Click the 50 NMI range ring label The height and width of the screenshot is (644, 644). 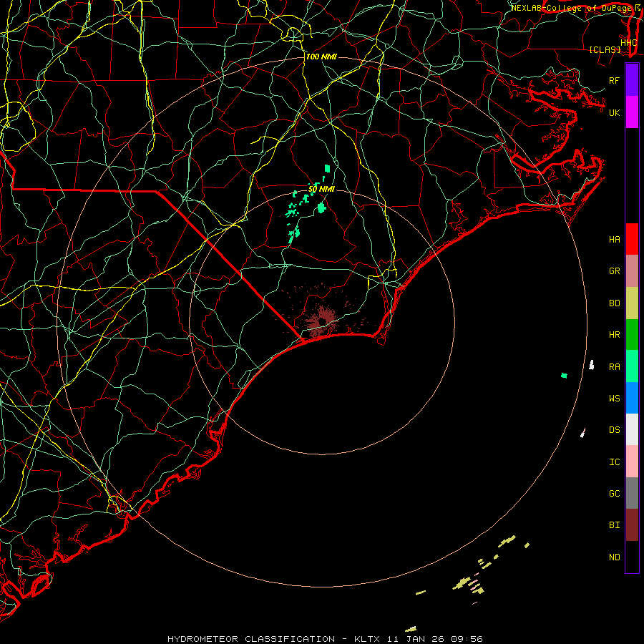click(321, 189)
